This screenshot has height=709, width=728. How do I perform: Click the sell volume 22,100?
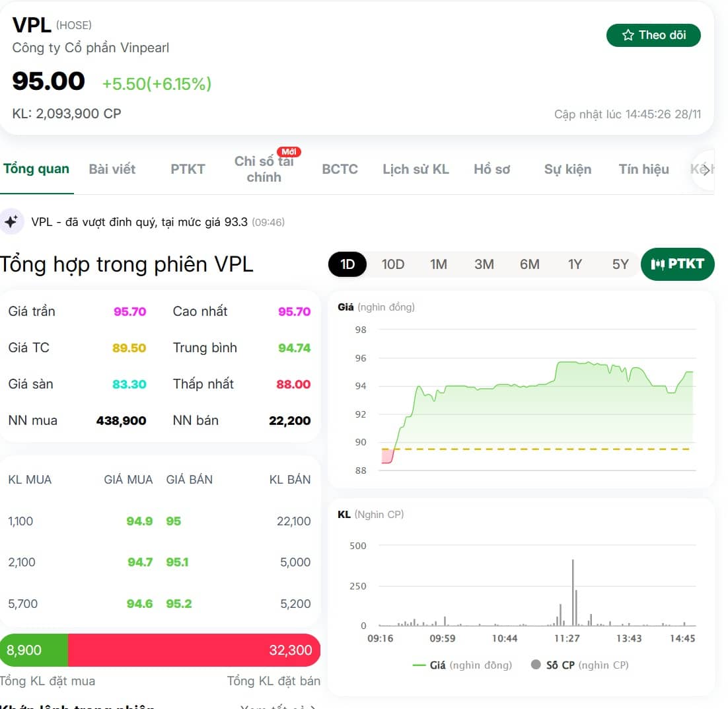coord(293,521)
